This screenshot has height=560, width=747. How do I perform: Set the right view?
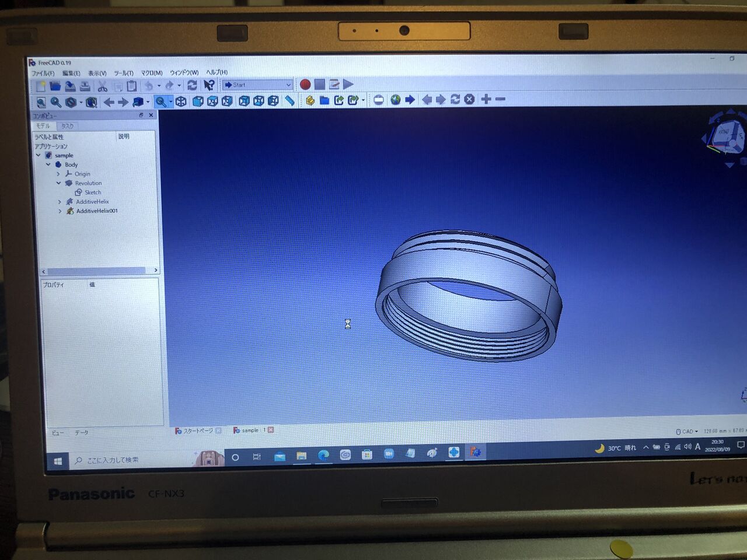[x=227, y=101]
